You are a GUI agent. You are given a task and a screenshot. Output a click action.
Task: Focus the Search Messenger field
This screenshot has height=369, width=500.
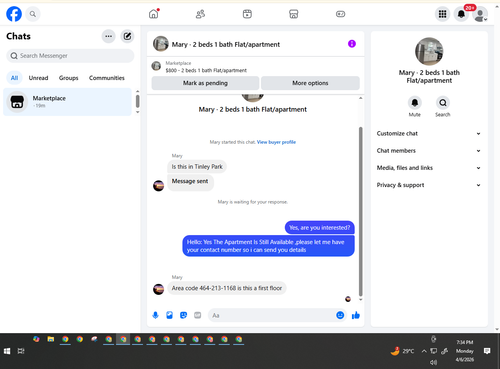pyautogui.click(x=70, y=56)
